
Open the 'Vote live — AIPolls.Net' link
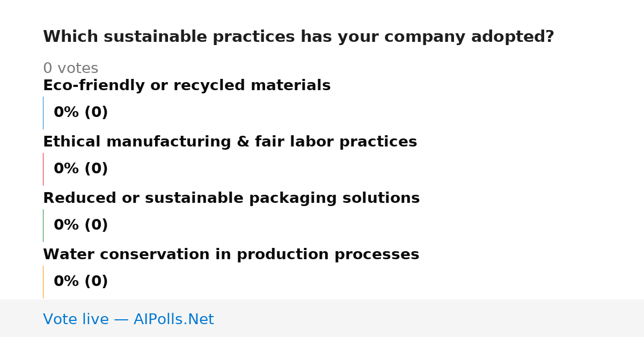point(128,320)
